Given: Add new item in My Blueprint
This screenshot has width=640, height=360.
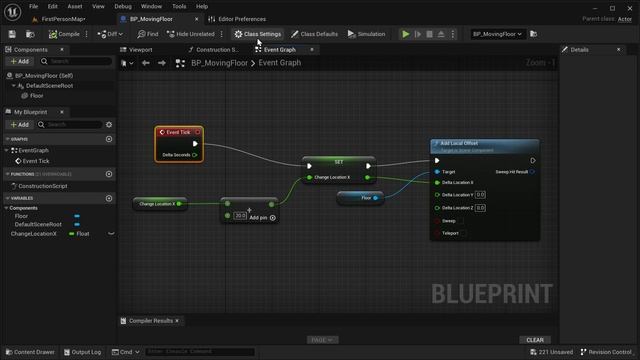Looking at the screenshot, I should coord(19,124).
